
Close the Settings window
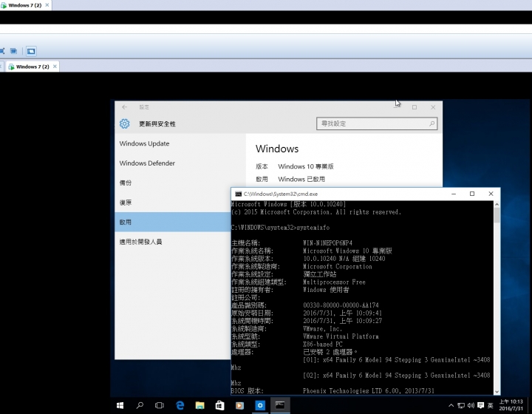coord(433,107)
